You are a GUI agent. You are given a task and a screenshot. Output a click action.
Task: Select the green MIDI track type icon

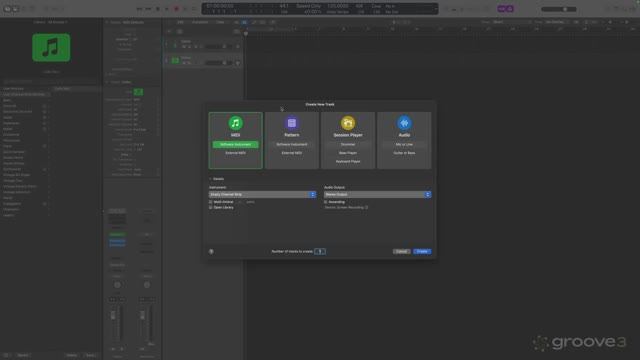(x=236, y=123)
